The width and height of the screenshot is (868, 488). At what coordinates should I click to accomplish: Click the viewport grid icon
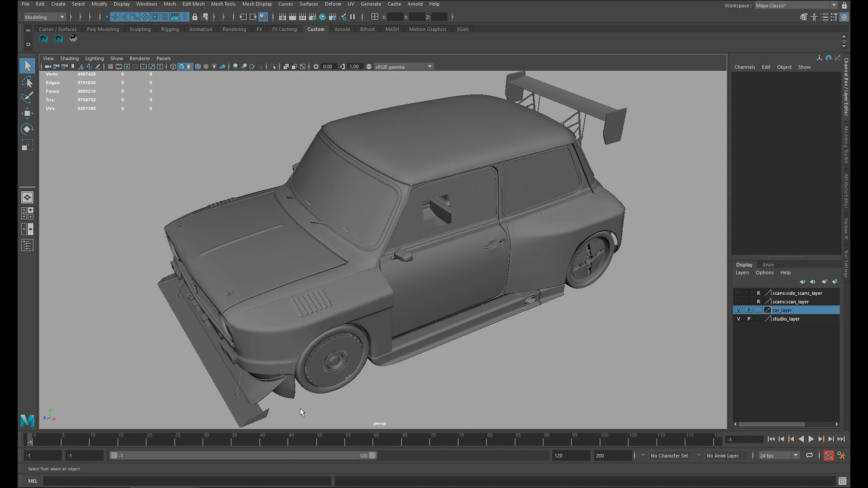(x=110, y=66)
